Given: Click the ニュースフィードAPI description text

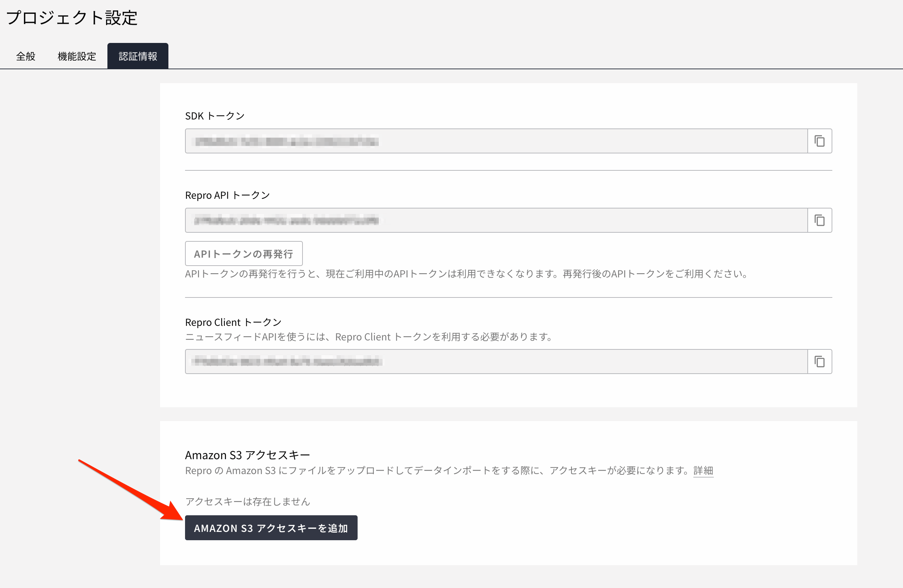Looking at the screenshot, I should tap(369, 337).
